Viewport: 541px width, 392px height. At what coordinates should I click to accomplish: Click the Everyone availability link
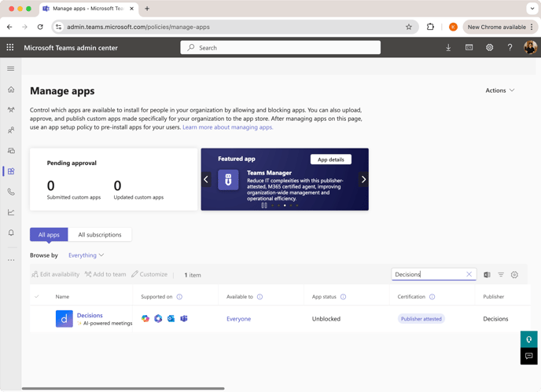(238, 319)
